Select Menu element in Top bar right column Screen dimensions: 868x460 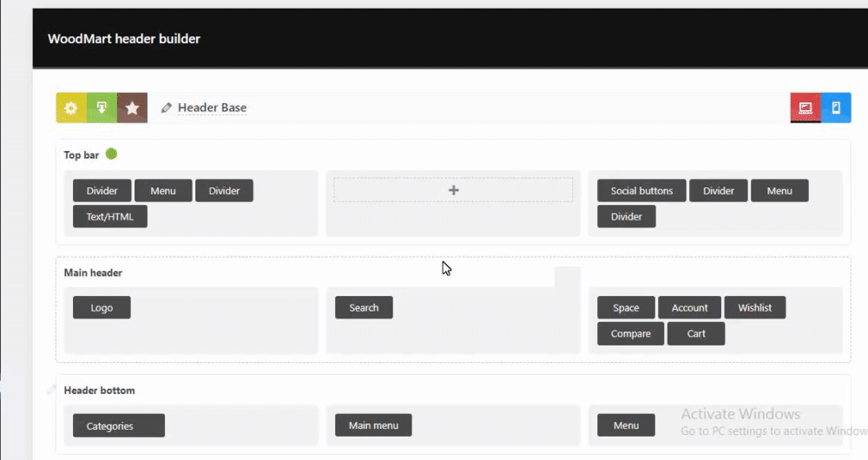(779, 190)
